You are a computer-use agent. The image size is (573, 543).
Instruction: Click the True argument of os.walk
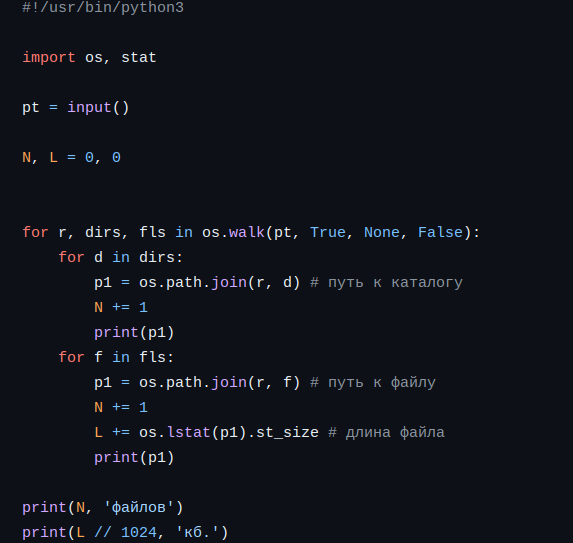click(328, 232)
